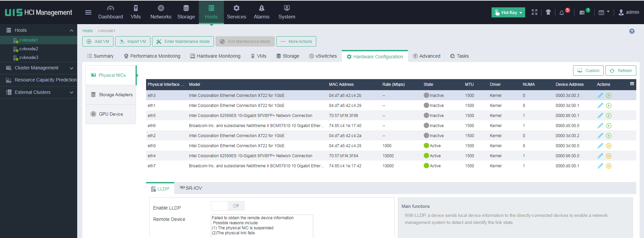The height and width of the screenshot is (238, 644).
Task: Open the VMs top navigation item
Action: tap(136, 12)
